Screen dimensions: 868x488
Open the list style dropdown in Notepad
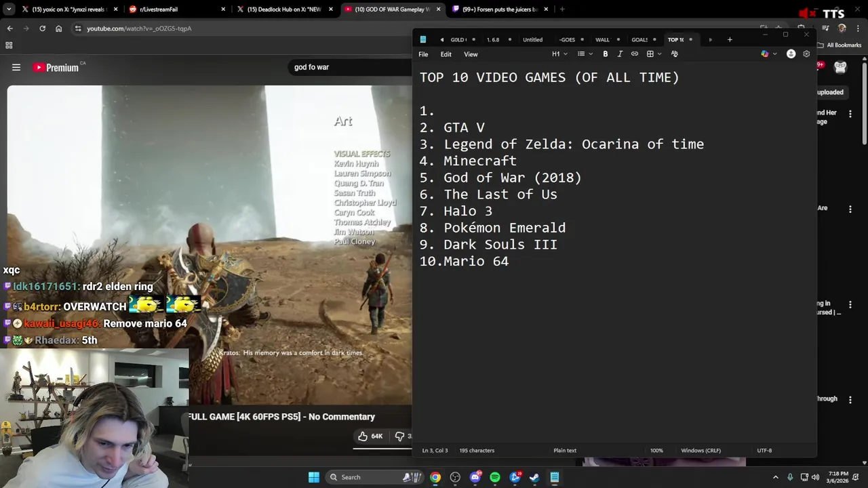pyautogui.click(x=585, y=54)
